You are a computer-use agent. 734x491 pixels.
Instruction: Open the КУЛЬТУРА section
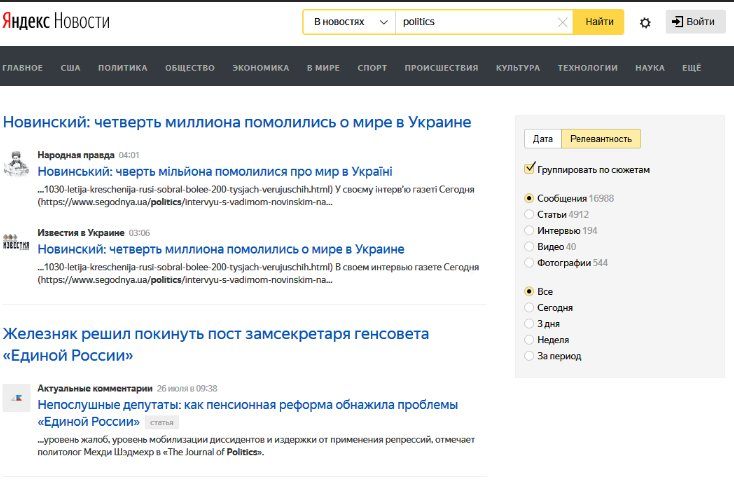coord(518,68)
